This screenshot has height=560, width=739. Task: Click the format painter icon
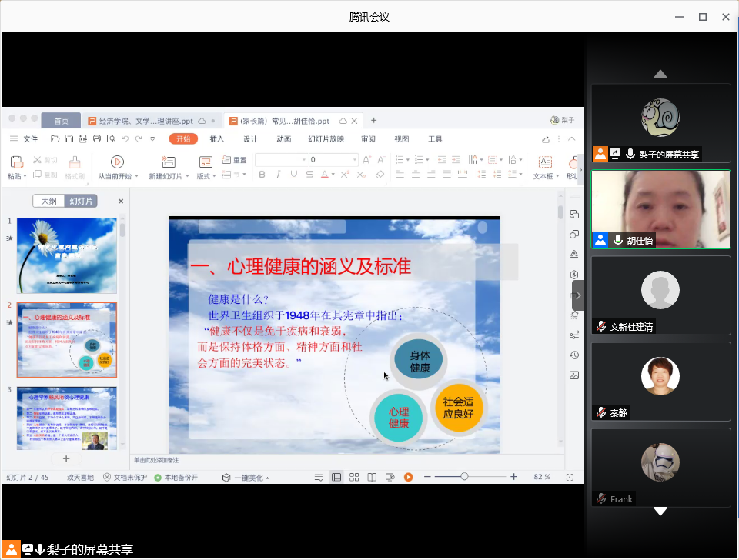(75, 162)
